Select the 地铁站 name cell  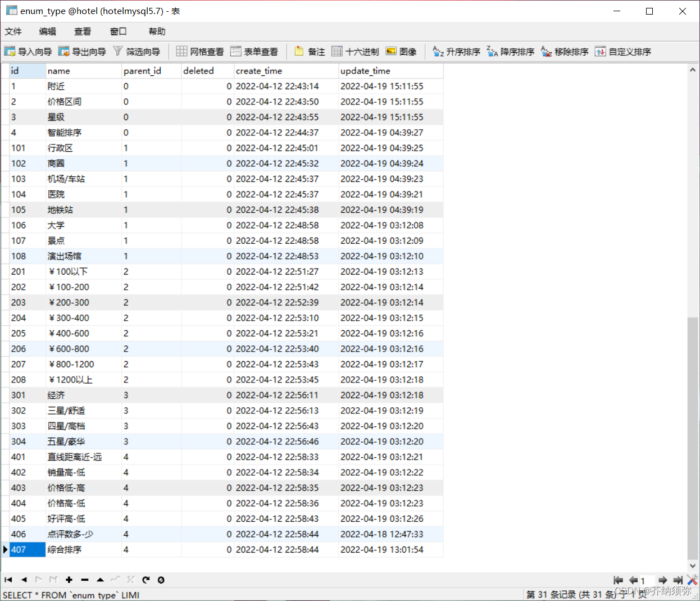pyautogui.click(x=84, y=210)
